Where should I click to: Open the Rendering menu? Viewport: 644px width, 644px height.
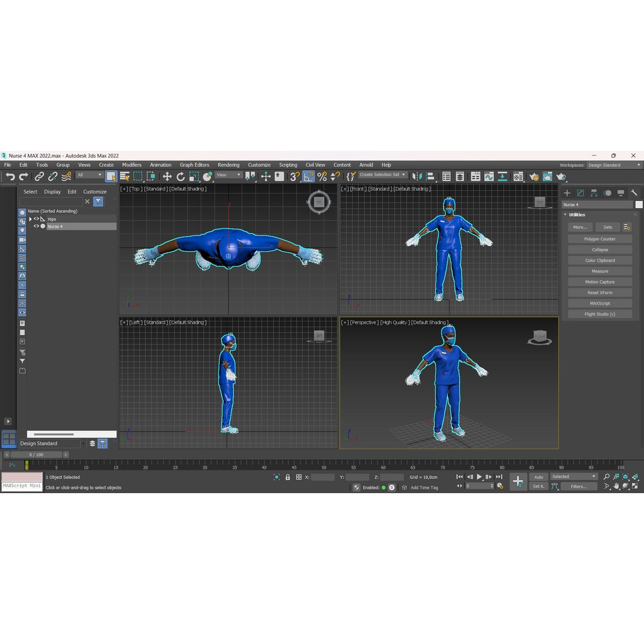(228, 165)
